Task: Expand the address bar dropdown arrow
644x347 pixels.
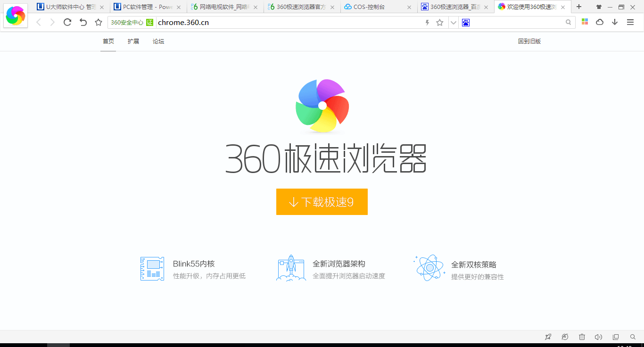Action: (x=453, y=22)
